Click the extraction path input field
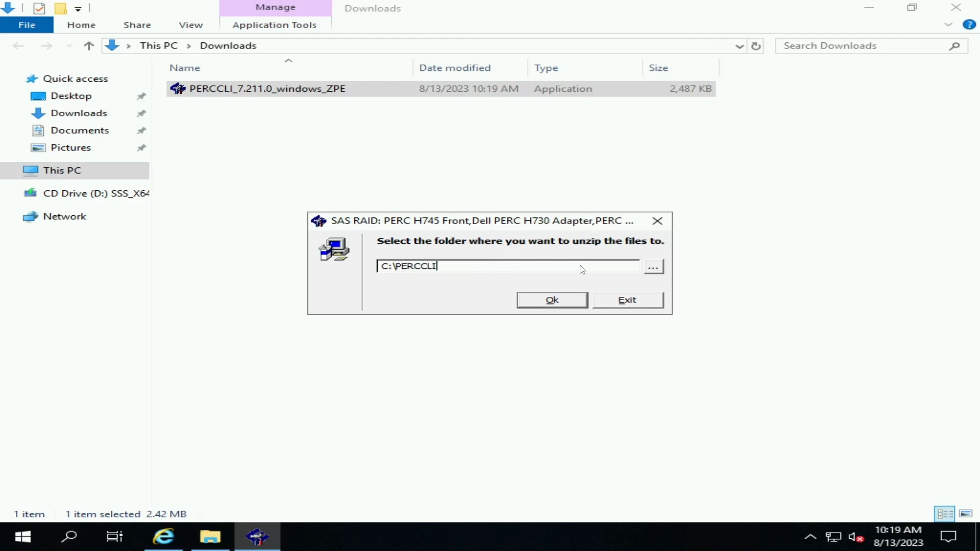This screenshot has width=980, height=551. 507,265
